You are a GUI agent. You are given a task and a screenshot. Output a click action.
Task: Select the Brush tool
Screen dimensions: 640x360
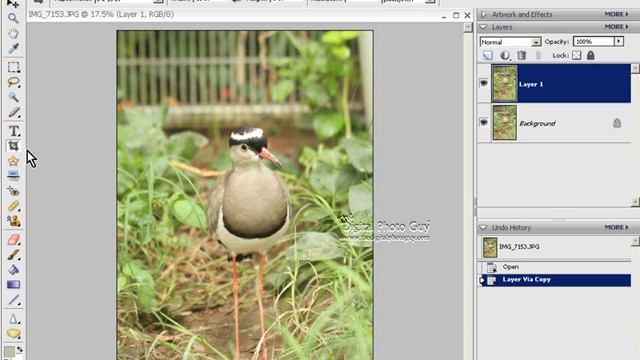[x=13, y=255]
